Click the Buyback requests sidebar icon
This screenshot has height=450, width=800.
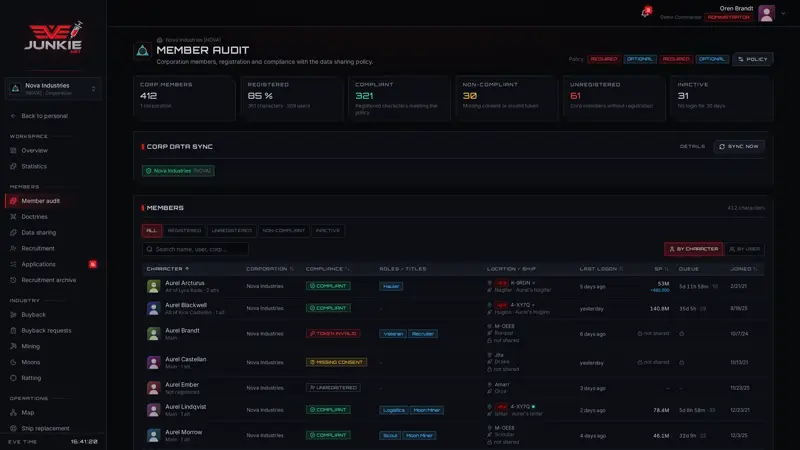coord(13,331)
